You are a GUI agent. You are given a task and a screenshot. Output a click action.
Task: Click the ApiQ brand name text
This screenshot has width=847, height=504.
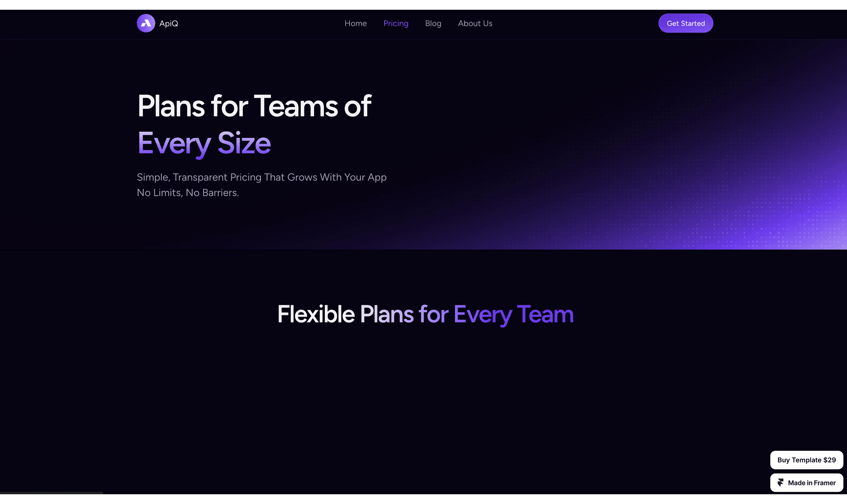click(x=168, y=23)
